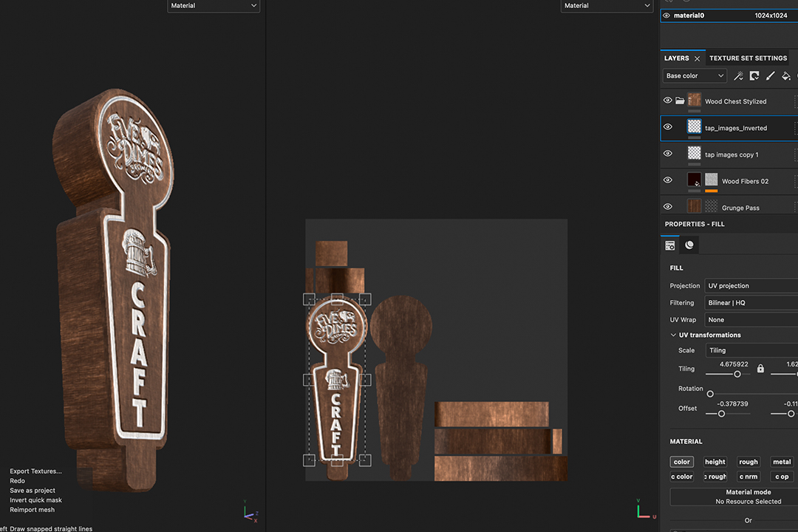Click the Wood Chest Stylized folder icon
Image resolution: width=798 pixels, height=532 pixels.
tap(680, 100)
